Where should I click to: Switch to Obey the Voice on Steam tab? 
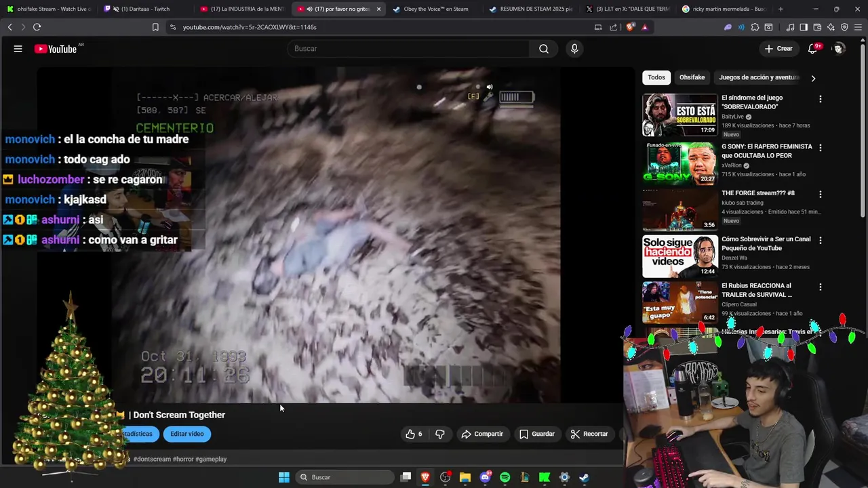(434, 9)
